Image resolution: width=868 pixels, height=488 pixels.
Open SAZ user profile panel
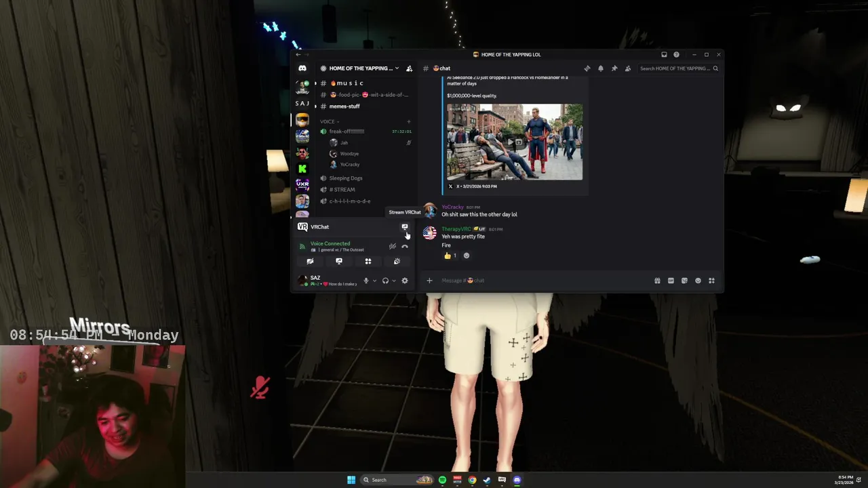(x=328, y=281)
